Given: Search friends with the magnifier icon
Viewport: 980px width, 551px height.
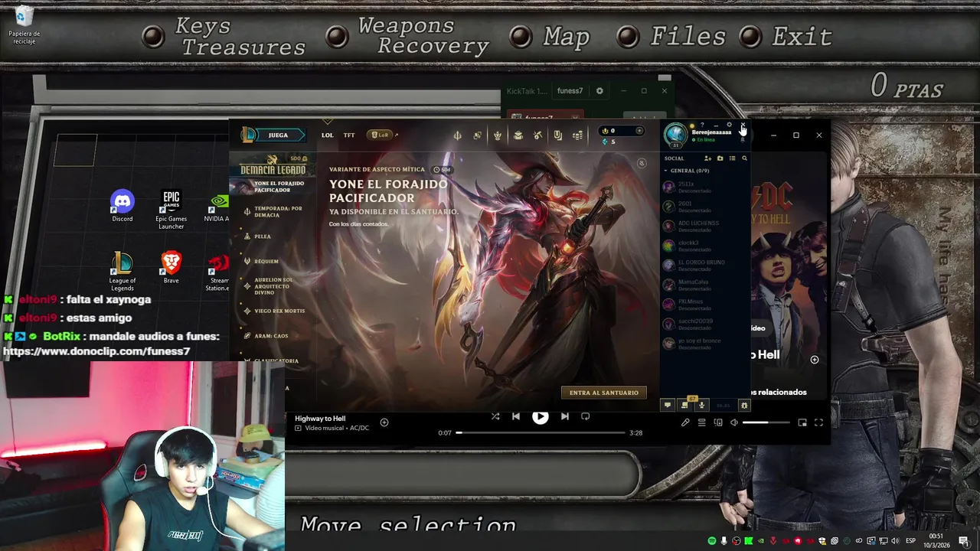Looking at the screenshot, I should (744, 158).
